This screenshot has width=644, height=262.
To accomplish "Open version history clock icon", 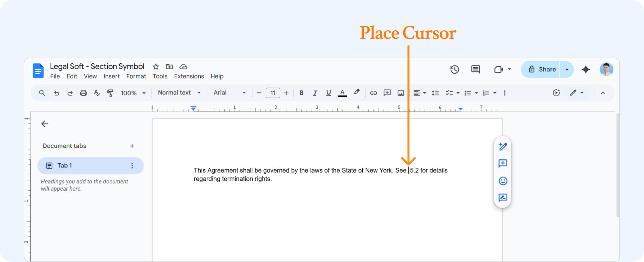I will point(455,69).
